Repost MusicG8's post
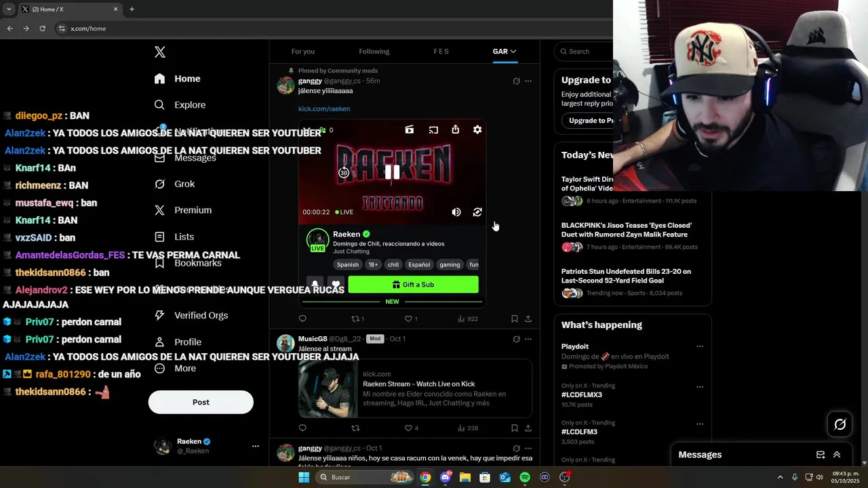The height and width of the screenshot is (488, 868). point(355,428)
